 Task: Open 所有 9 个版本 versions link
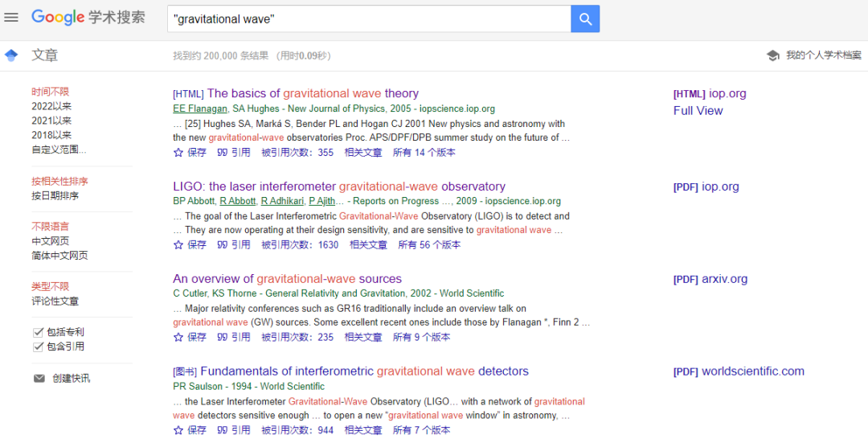pos(422,337)
